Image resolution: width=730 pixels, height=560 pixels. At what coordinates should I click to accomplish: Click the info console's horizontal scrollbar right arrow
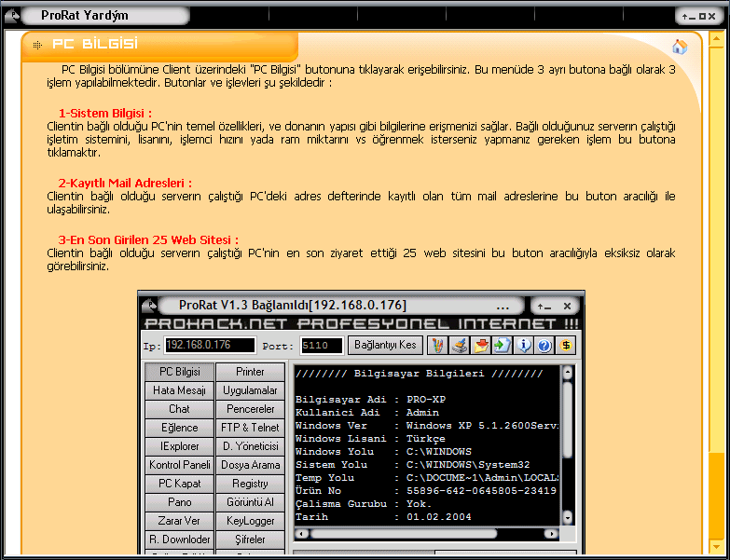click(552, 533)
